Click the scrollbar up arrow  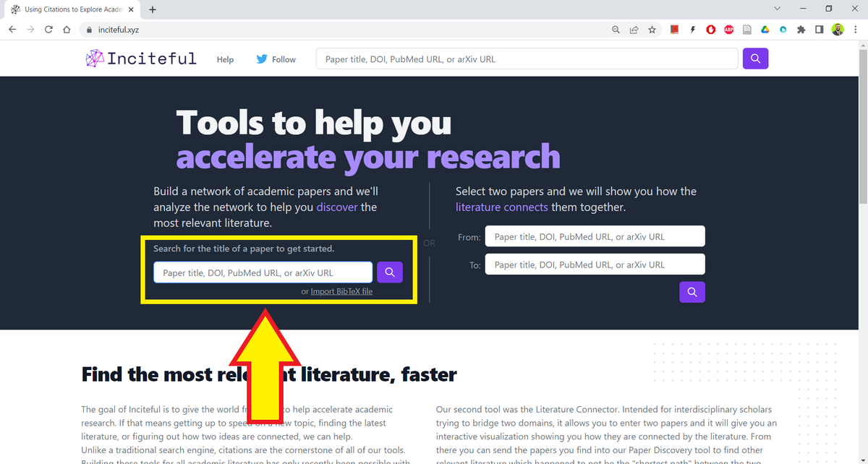tap(862, 46)
